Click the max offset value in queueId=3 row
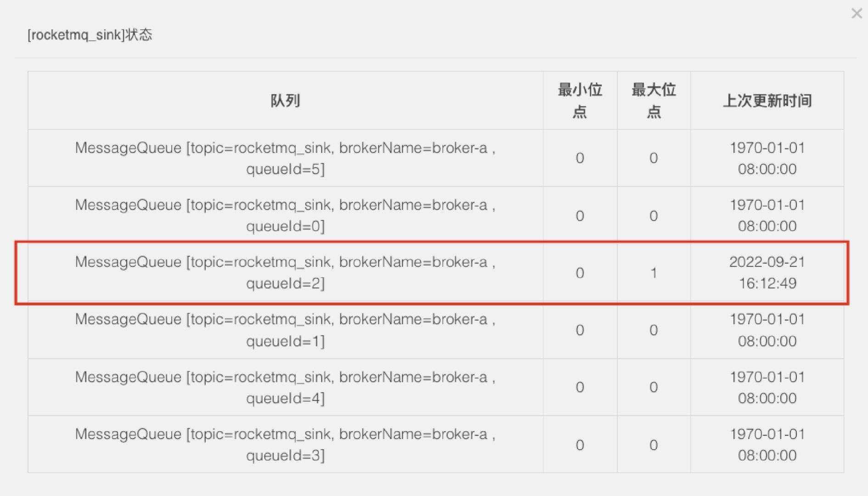 tap(654, 445)
